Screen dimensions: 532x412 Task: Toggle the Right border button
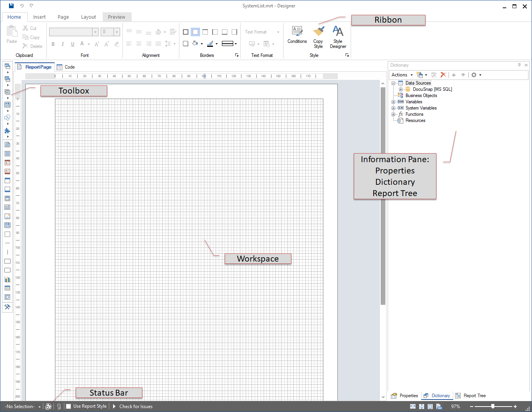234,32
